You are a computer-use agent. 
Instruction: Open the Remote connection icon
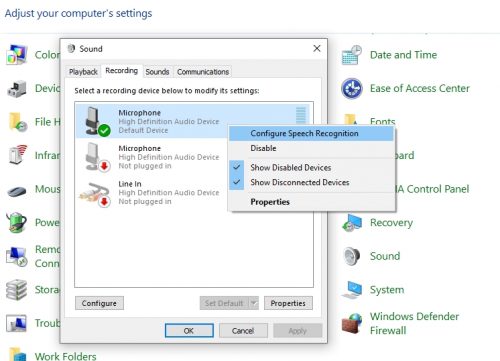[x=16, y=256]
